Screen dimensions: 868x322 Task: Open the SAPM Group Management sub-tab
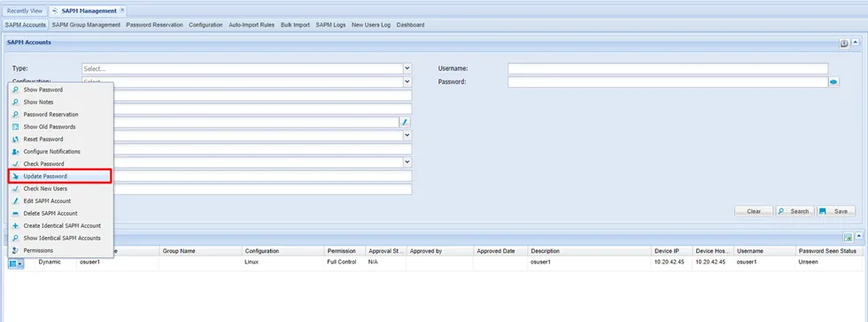(x=86, y=25)
